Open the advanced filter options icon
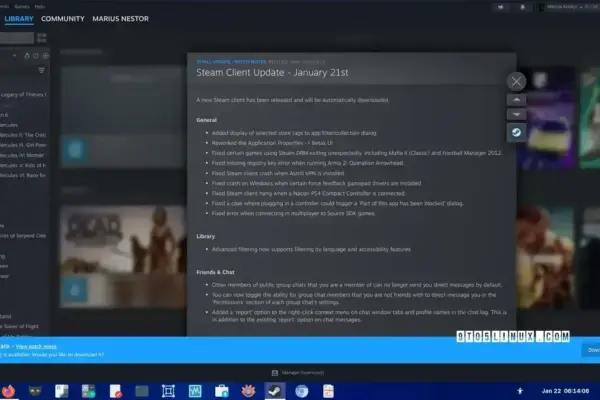 pyautogui.click(x=41, y=70)
